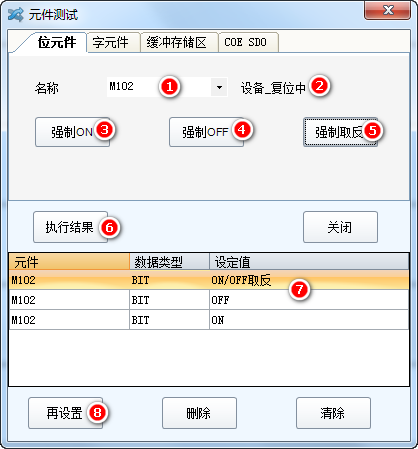The width and height of the screenshot is (418, 449).
Task: Select the M102 ON/OFF取反 row
Action: point(209,280)
